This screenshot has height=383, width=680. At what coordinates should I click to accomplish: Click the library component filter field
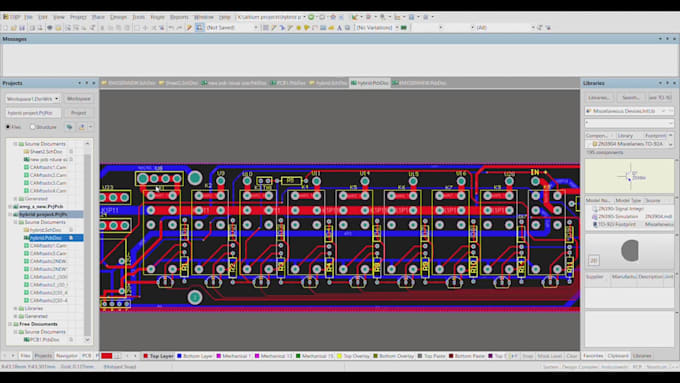[x=629, y=123]
